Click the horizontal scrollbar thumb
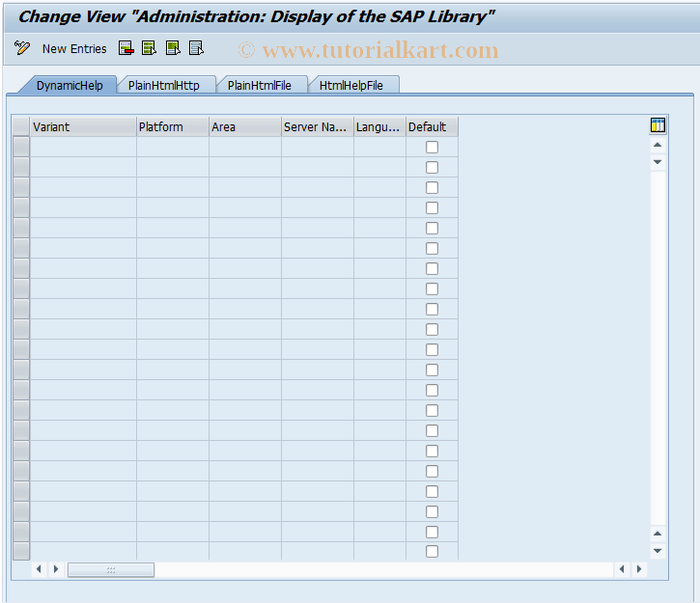 111,569
